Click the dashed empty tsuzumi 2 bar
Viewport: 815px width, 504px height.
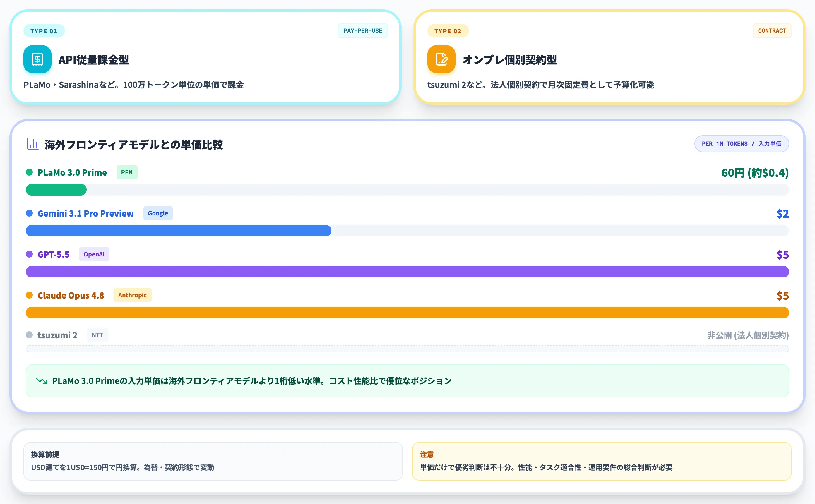click(x=407, y=349)
